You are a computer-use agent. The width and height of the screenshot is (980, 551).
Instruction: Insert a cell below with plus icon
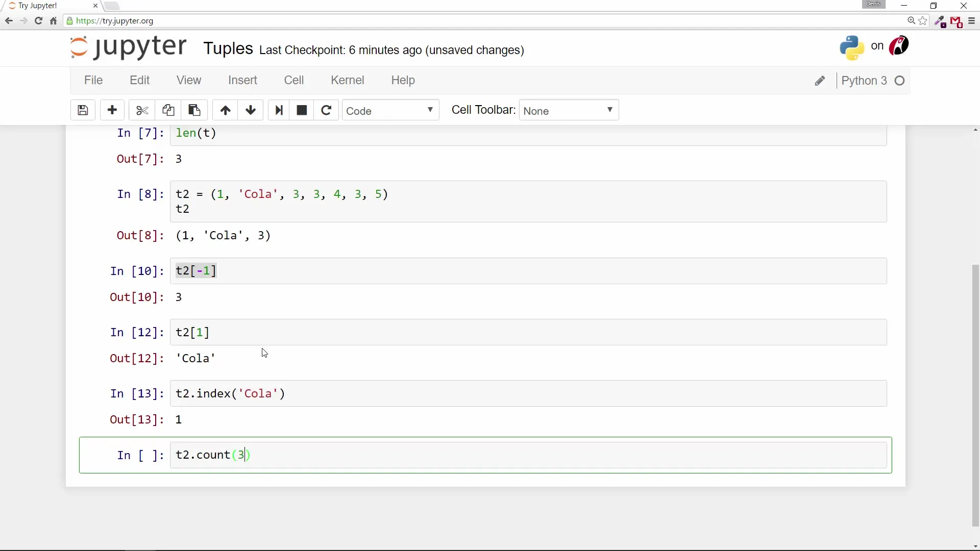(x=112, y=110)
